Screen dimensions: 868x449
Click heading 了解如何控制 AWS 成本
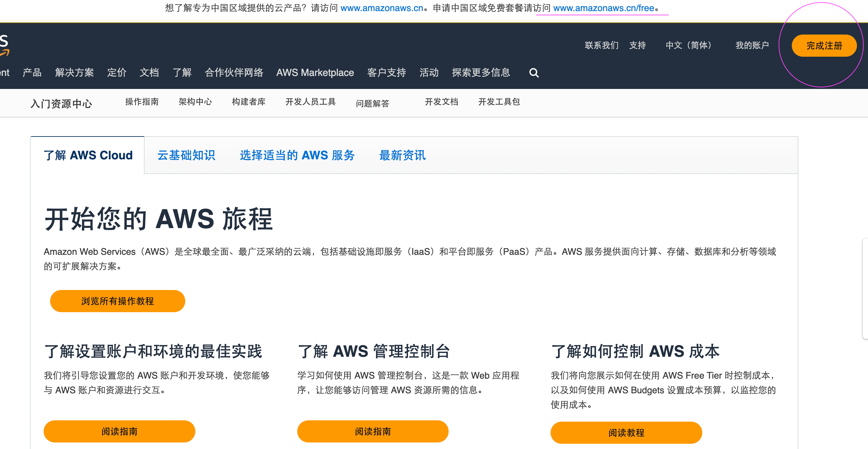point(635,351)
